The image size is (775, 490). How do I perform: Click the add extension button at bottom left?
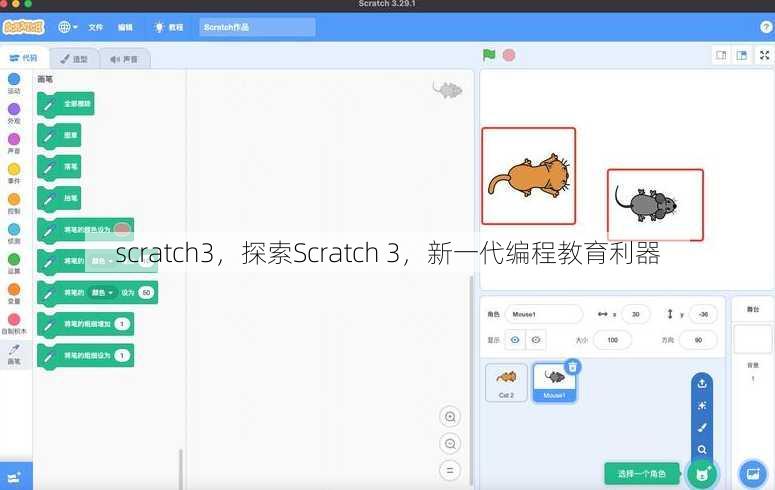pyautogui.click(x=15, y=476)
